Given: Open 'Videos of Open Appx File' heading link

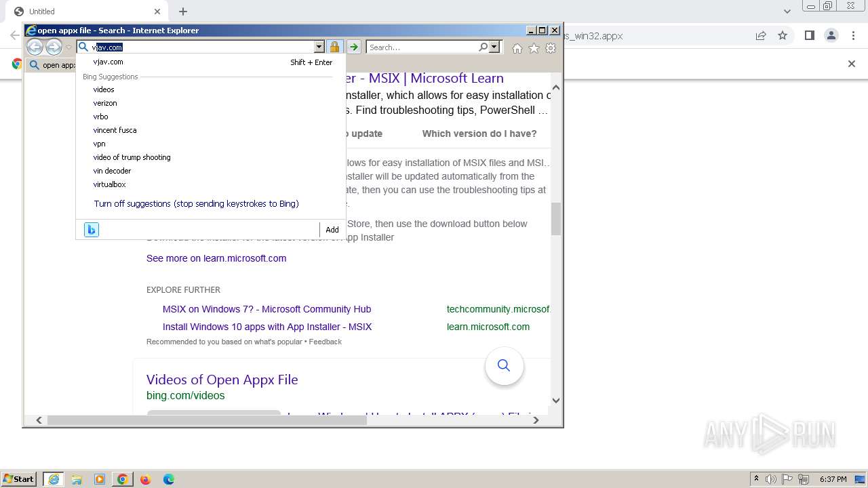Looking at the screenshot, I should (x=222, y=380).
